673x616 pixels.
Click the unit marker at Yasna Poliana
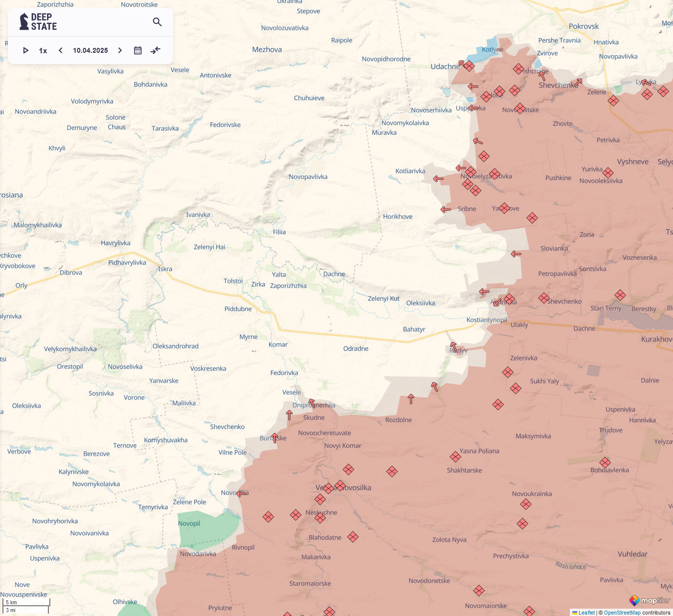456,457
